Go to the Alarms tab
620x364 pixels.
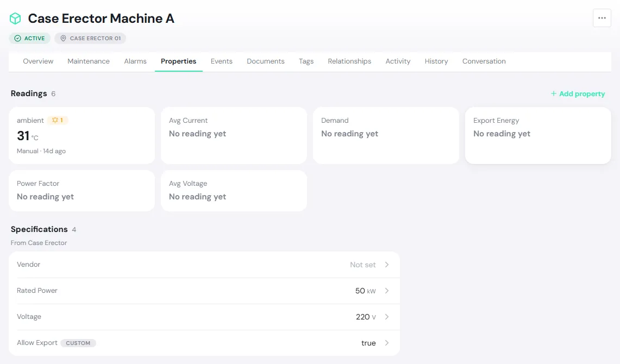pyautogui.click(x=135, y=61)
